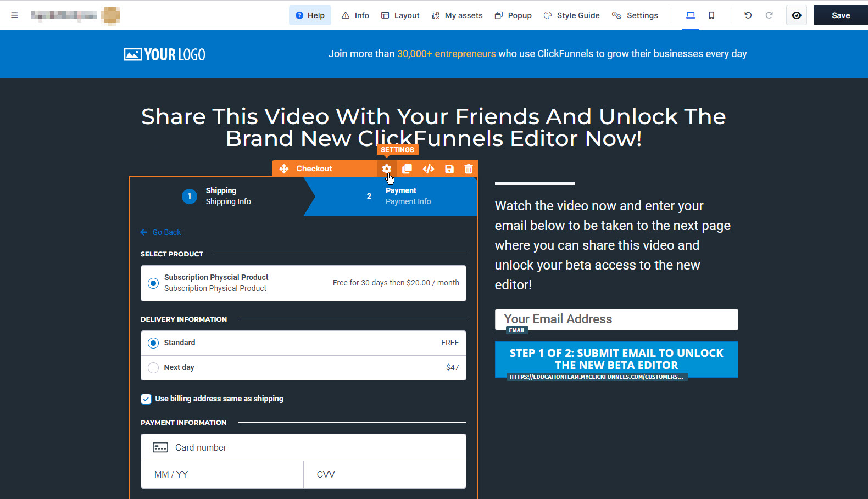Image resolution: width=868 pixels, height=499 pixels.
Task: Delete the Checkout element
Action: click(469, 169)
